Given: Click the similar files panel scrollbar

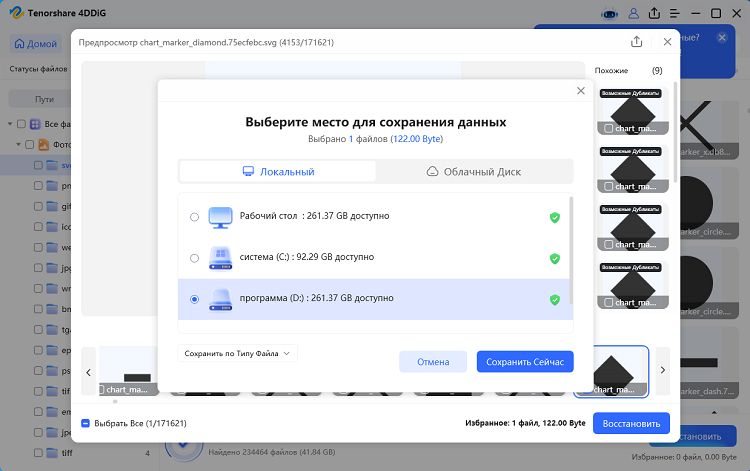Looking at the screenshot, I should [x=675, y=131].
